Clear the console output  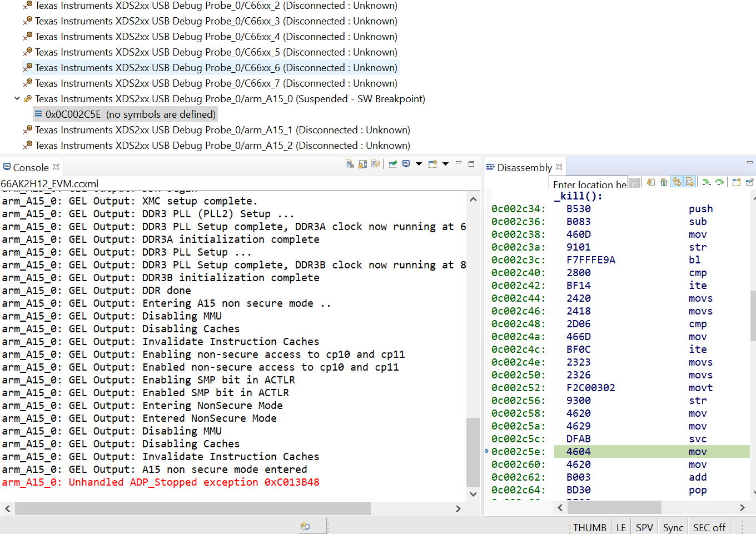[350, 164]
